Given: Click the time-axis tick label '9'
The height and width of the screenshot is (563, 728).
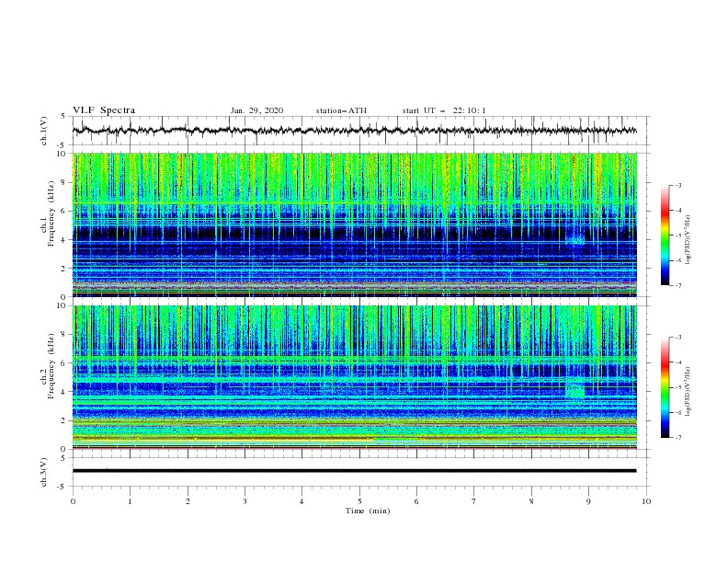Looking at the screenshot, I should click(x=588, y=501).
